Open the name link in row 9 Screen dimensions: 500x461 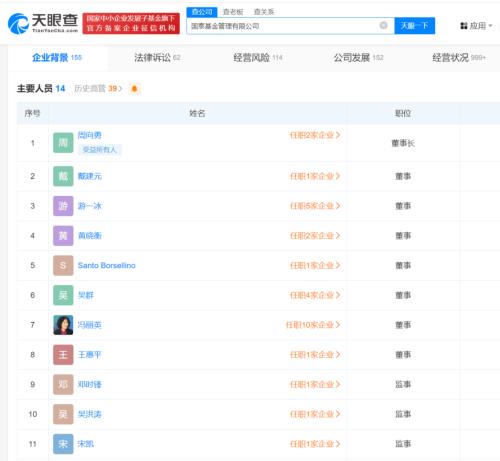pyautogui.click(x=90, y=384)
